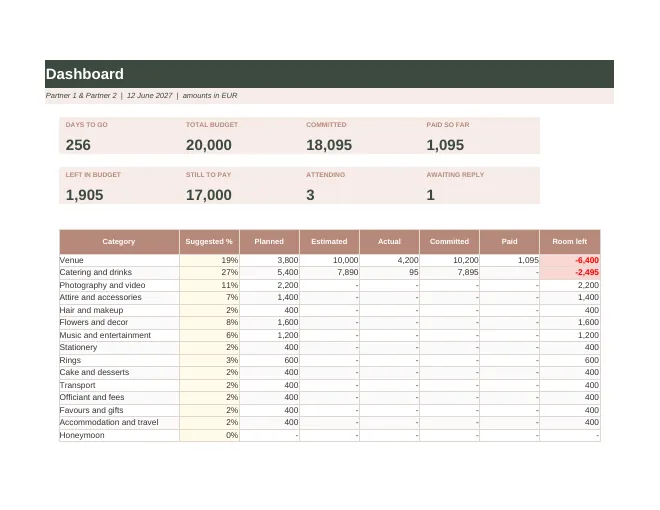Click the Officiant and fees cell

pos(119,398)
